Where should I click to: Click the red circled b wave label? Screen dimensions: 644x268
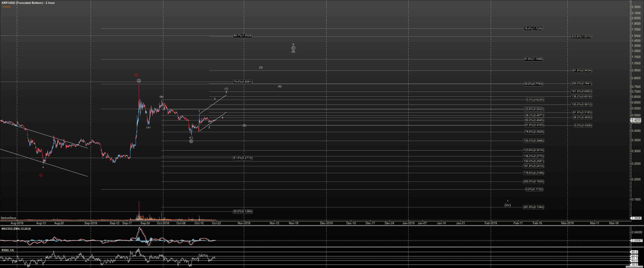coord(136,75)
